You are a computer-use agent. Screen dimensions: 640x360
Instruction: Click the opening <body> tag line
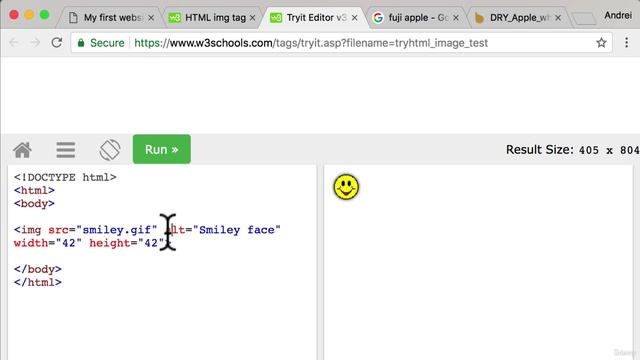(34, 204)
